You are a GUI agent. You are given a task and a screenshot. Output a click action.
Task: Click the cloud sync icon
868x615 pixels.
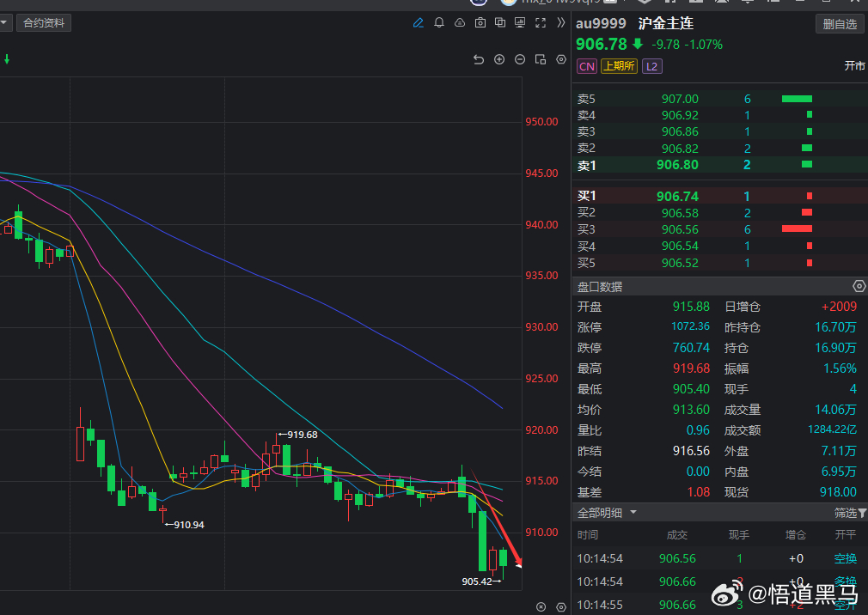[460, 22]
